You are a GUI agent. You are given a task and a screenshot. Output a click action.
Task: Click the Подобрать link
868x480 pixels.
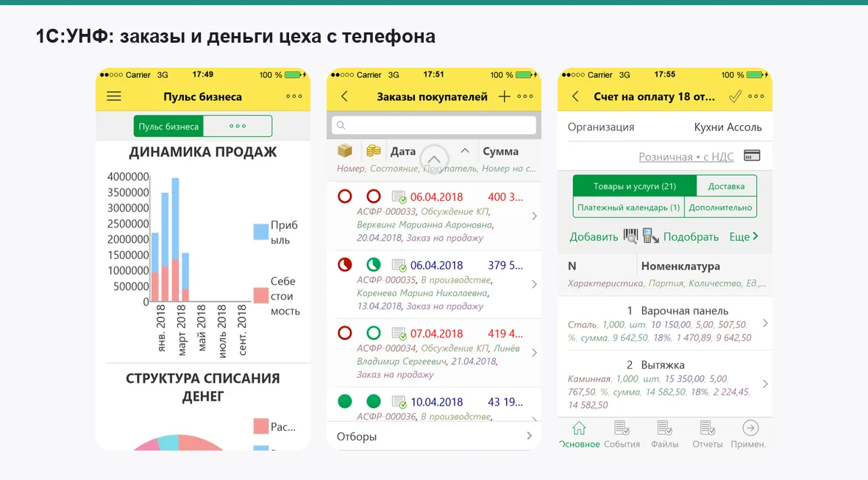click(691, 237)
